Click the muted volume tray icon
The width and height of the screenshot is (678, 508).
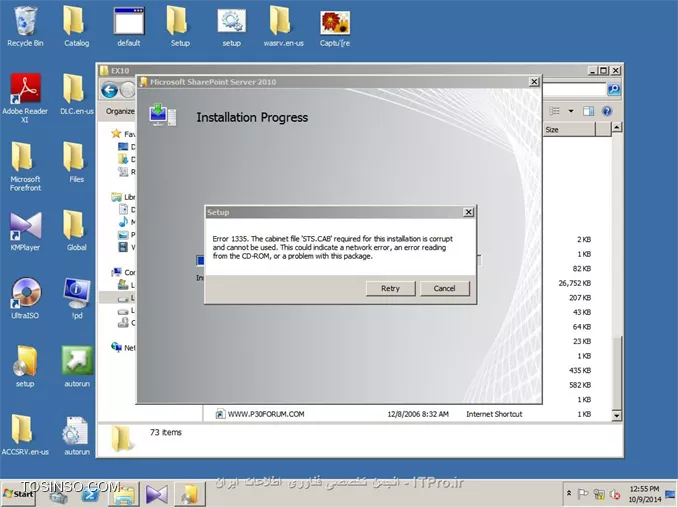click(x=614, y=494)
